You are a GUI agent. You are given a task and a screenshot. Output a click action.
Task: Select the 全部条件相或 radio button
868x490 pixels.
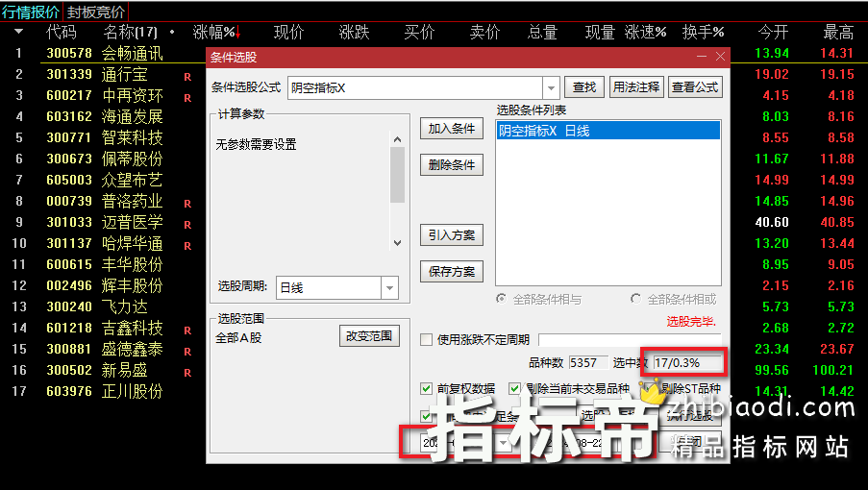pyautogui.click(x=635, y=299)
